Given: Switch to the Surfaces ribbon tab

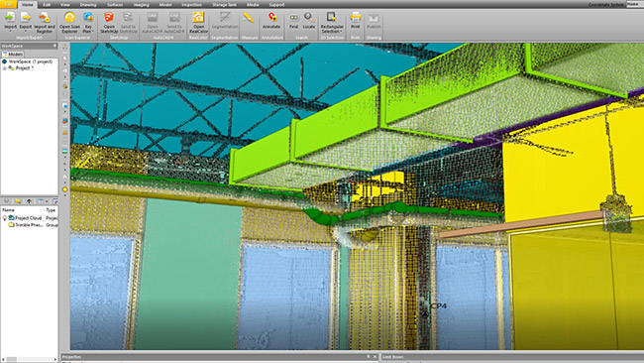Looking at the screenshot, I should point(115,5).
